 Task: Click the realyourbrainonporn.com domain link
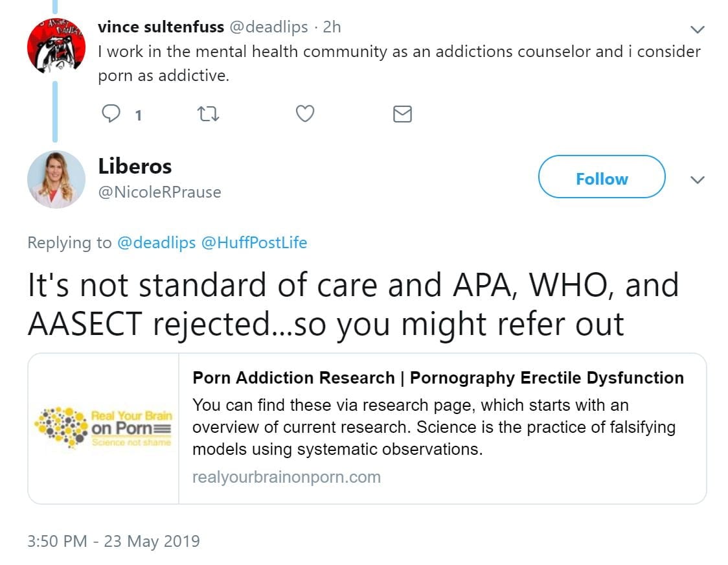(x=286, y=478)
